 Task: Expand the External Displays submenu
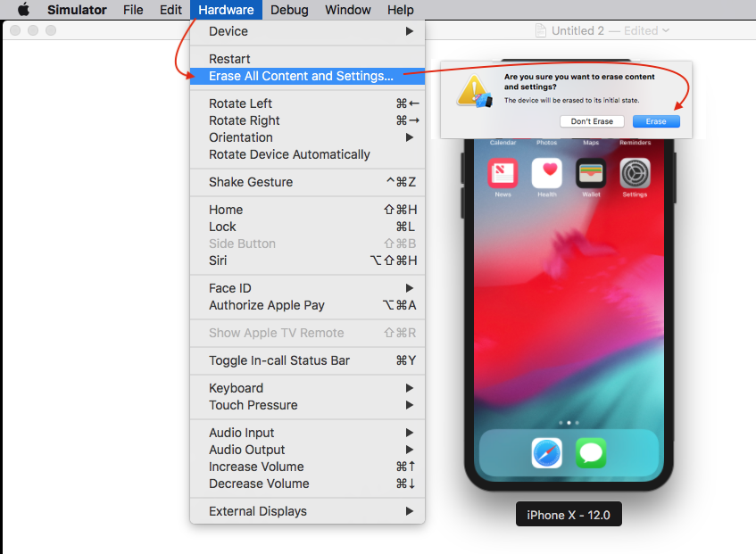[x=307, y=511]
